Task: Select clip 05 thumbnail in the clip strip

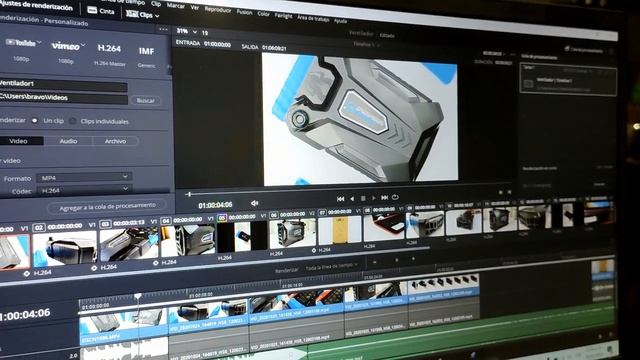Action: [x=242, y=236]
